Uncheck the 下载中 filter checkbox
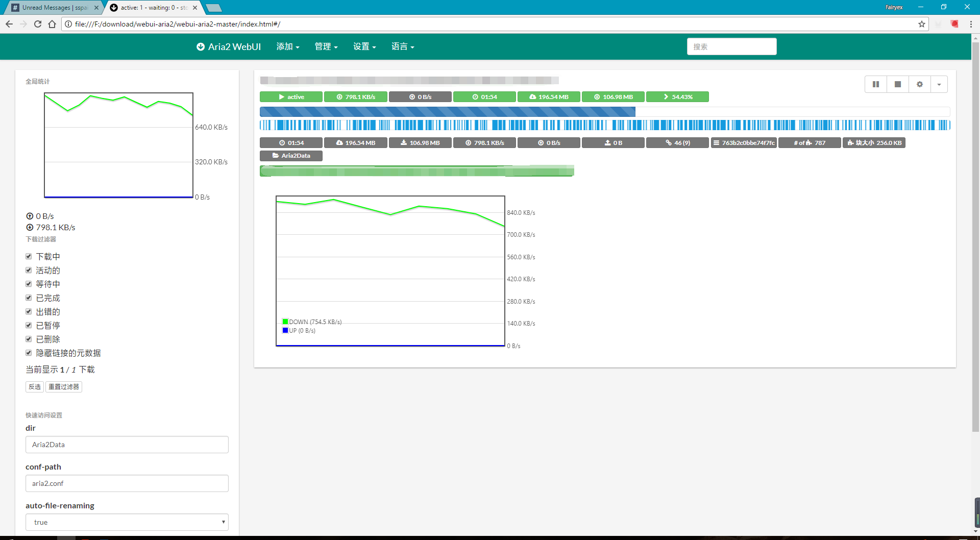 pyautogui.click(x=29, y=256)
